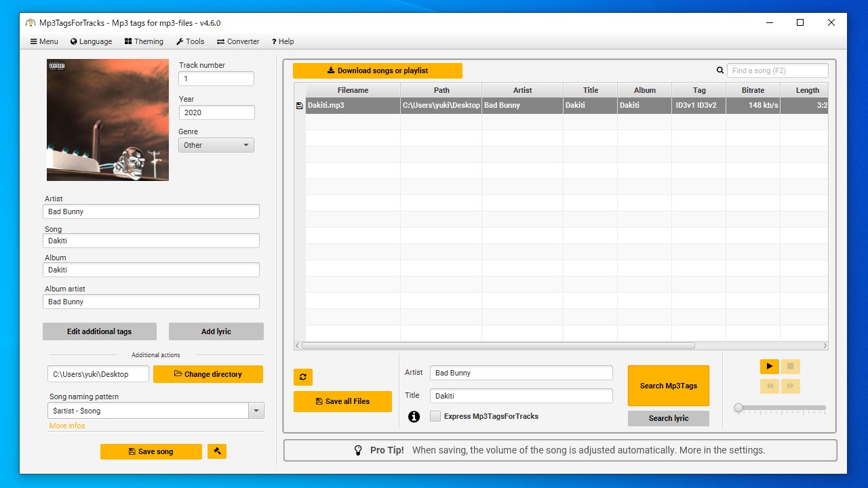The image size is (868, 488).
Task: Click the horizontal table scrollbar
Action: coord(498,346)
